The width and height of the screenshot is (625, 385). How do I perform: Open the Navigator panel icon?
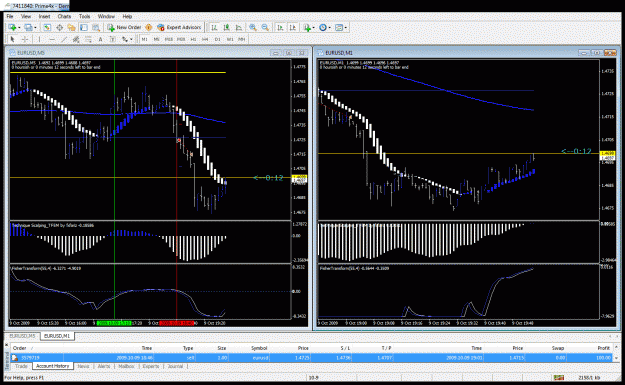click(71, 28)
